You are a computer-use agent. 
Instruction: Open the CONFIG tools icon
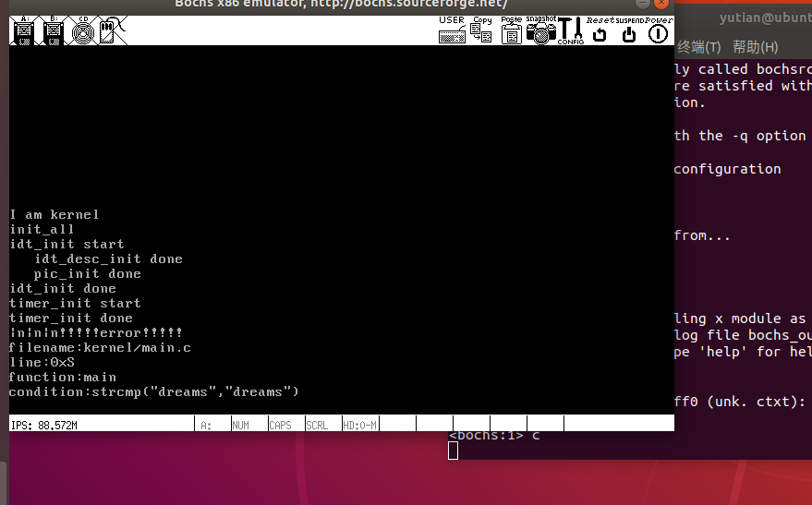pos(570,30)
